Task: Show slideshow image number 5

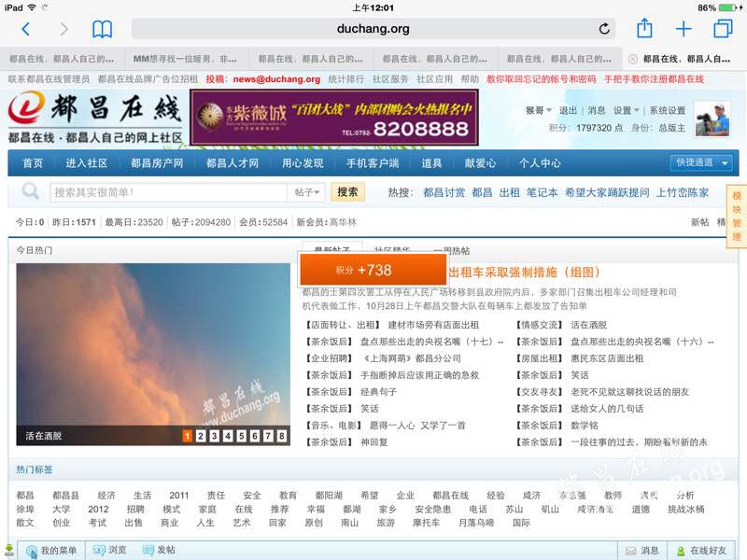Action: [242, 435]
